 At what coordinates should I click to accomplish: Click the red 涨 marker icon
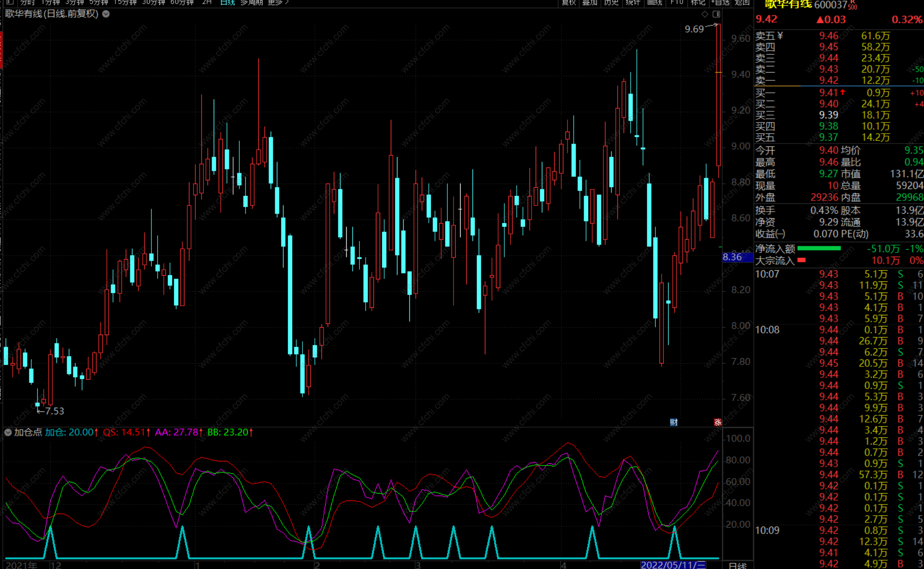click(x=718, y=422)
